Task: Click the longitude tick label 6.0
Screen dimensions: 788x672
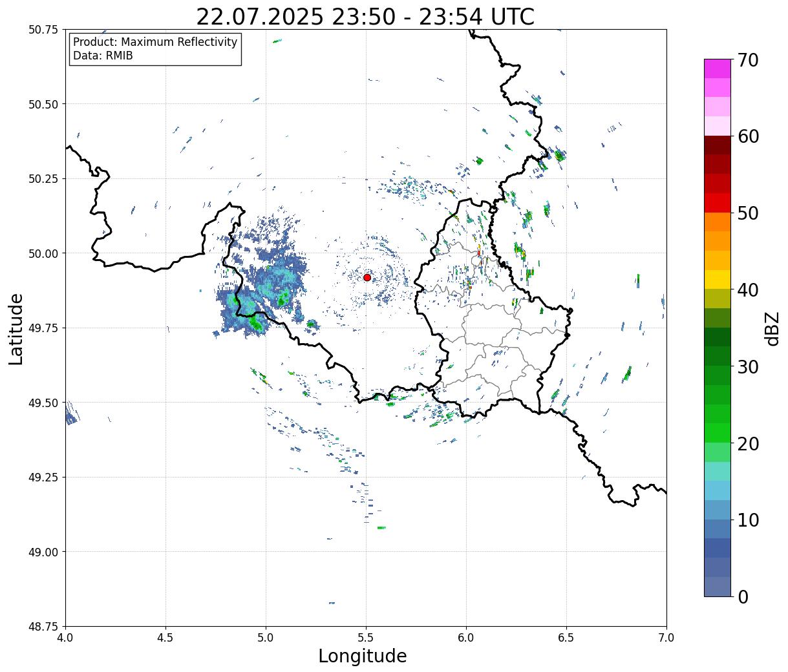Action: [x=466, y=637]
